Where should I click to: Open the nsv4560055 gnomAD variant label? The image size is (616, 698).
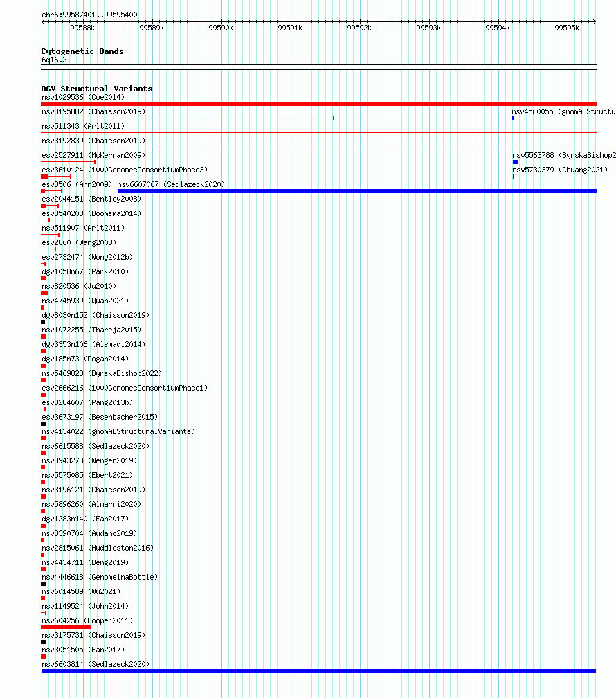point(563,111)
